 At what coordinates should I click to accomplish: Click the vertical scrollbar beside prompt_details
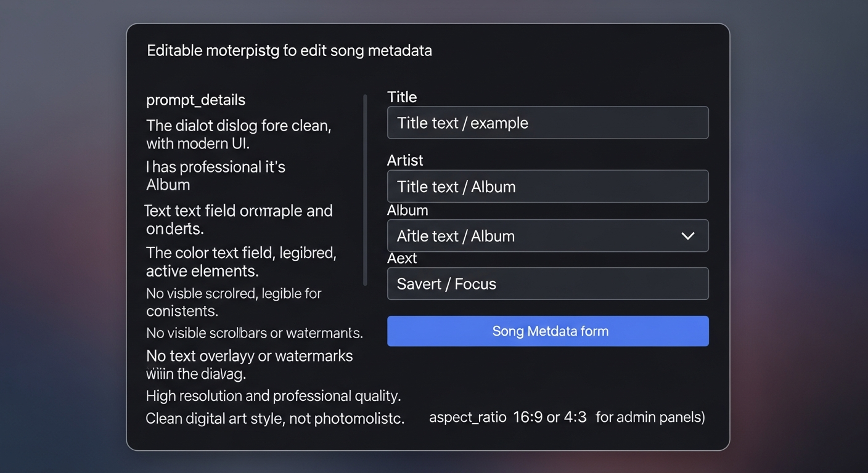pyautogui.click(x=364, y=191)
